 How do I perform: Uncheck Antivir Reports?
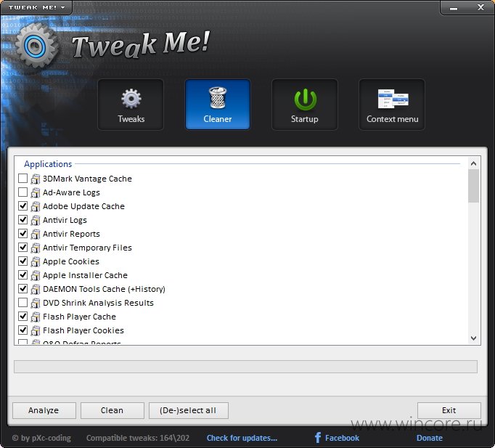point(22,234)
